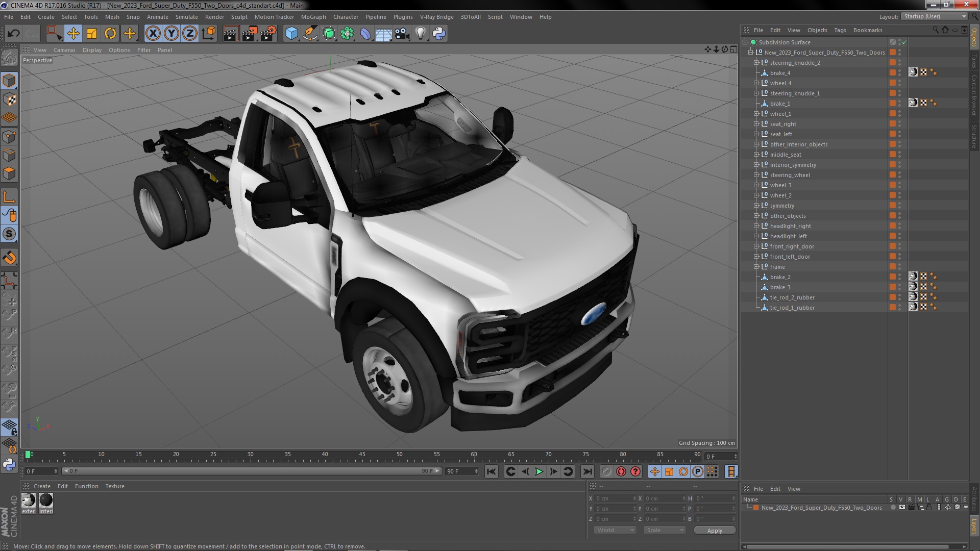Toggle X axis lock icon
This screenshot has height=551, width=980.
point(153,34)
